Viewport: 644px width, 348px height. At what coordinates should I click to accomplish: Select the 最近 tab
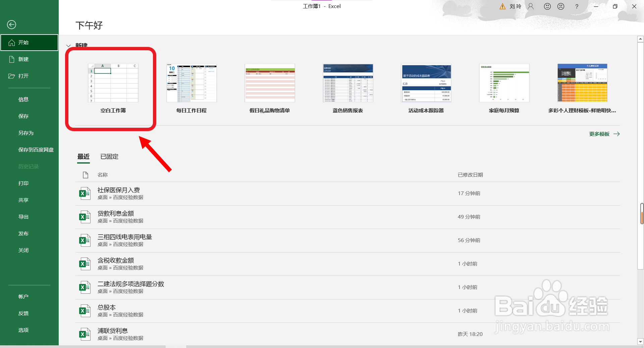click(x=83, y=157)
